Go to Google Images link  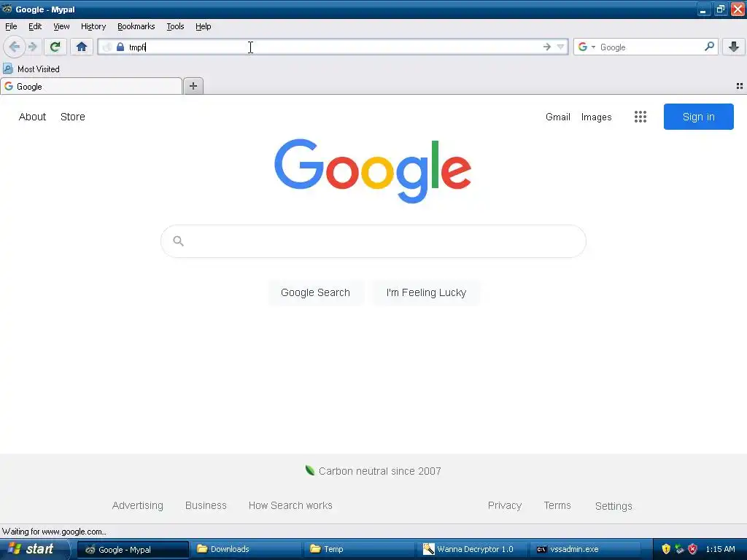pos(597,117)
